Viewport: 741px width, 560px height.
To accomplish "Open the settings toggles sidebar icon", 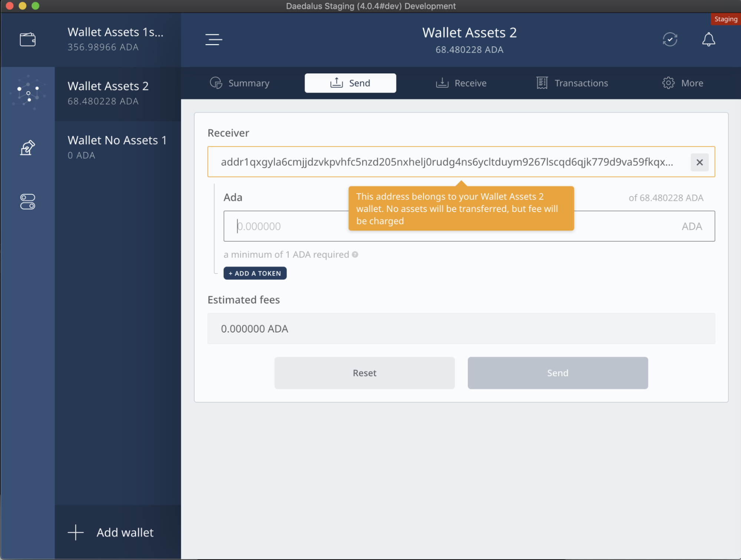I will click(x=27, y=202).
